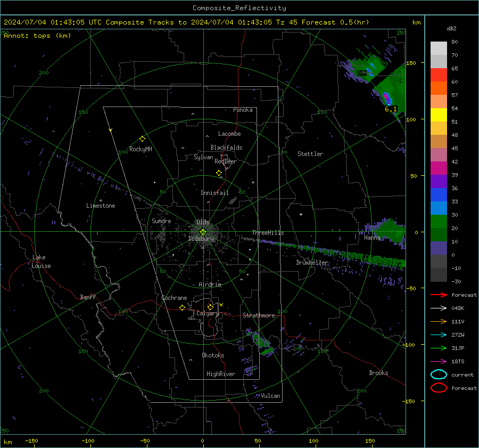The image size is (479, 448).
Task: Click the RockyMH map label
Action: (x=141, y=149)
